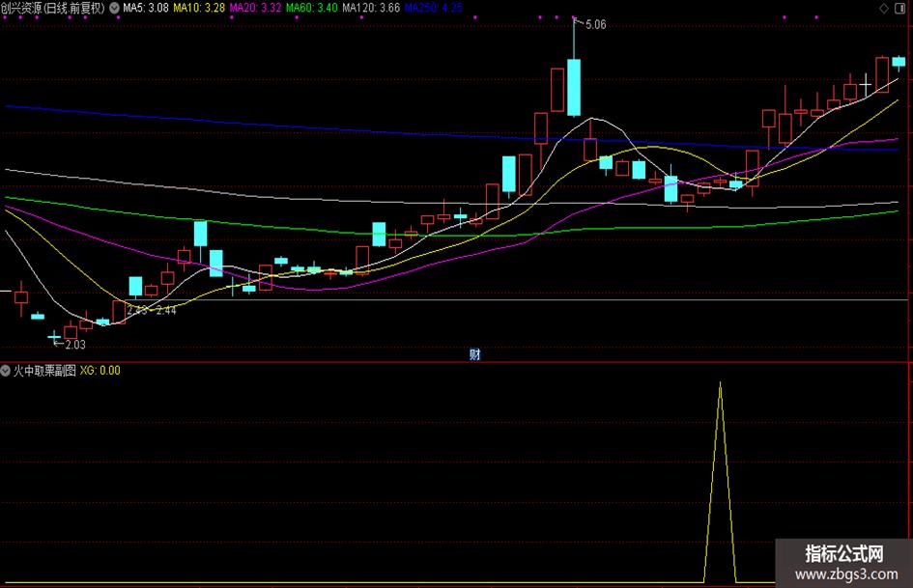The image size is (913, 588).
Task: Select the MA20: 3.32 moving average label
Action: pyautogui.click(x=255, y=8)
